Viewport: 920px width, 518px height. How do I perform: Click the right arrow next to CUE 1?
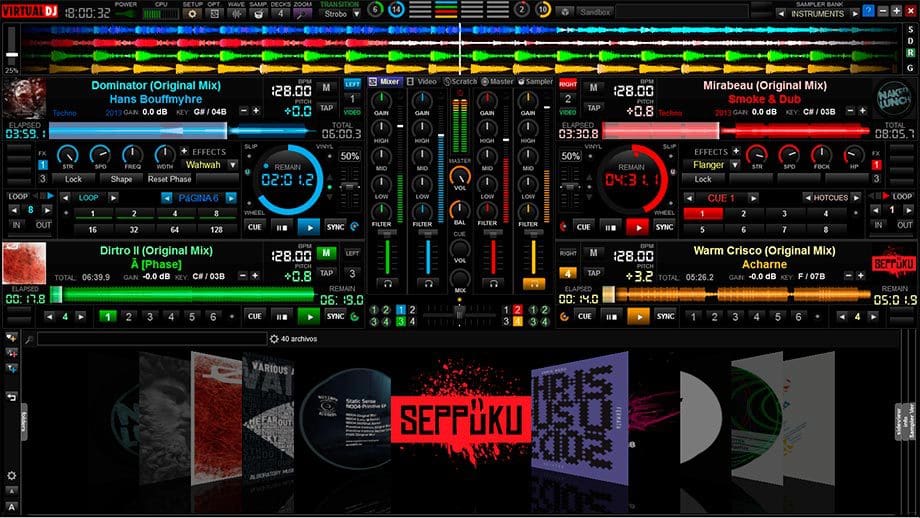pos(753,198)
